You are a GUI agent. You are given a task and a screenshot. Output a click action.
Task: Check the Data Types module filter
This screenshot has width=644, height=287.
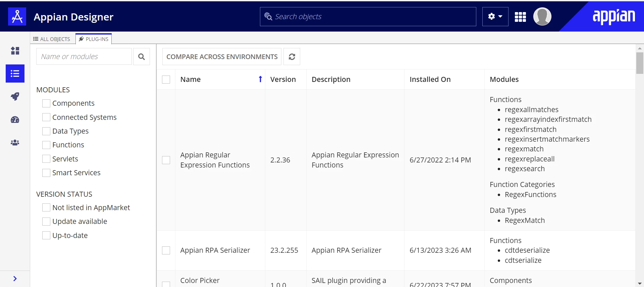point(46,131)
